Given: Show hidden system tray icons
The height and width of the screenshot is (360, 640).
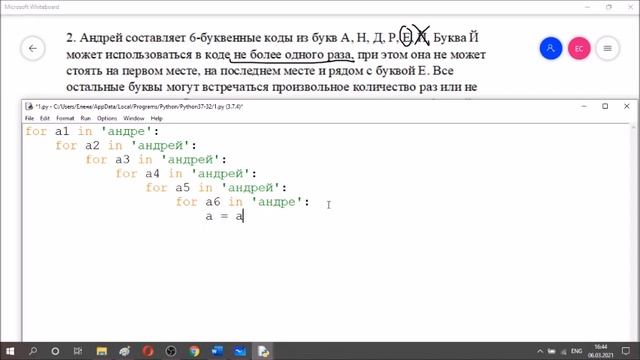Looking at the screenshot, I should pos(540,351).
